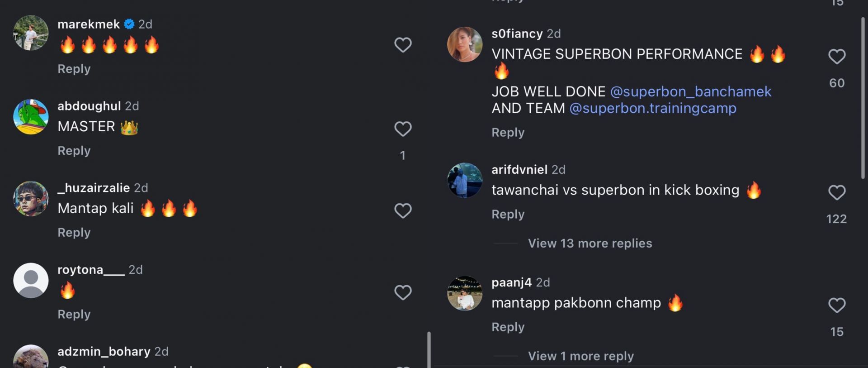868x368 pixels.
Task: Reply to s0fiancy's comment
Action: coord(508,133)
